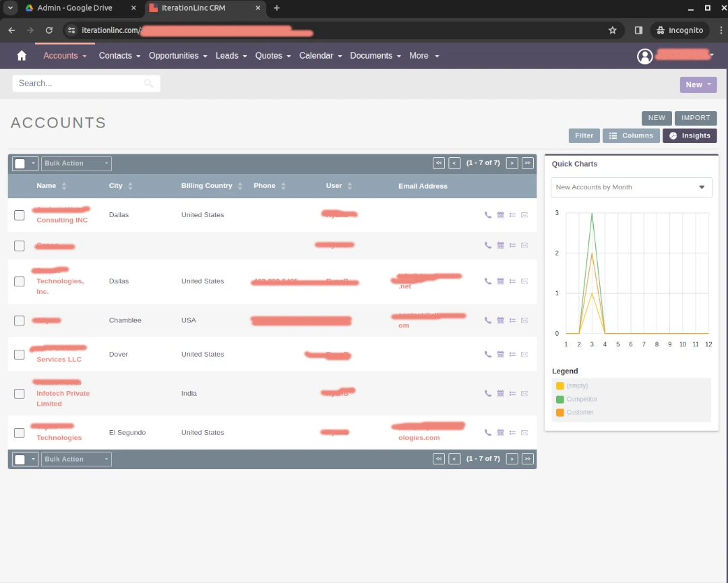Expand the user name dropdown arrow

pos(712,55)
